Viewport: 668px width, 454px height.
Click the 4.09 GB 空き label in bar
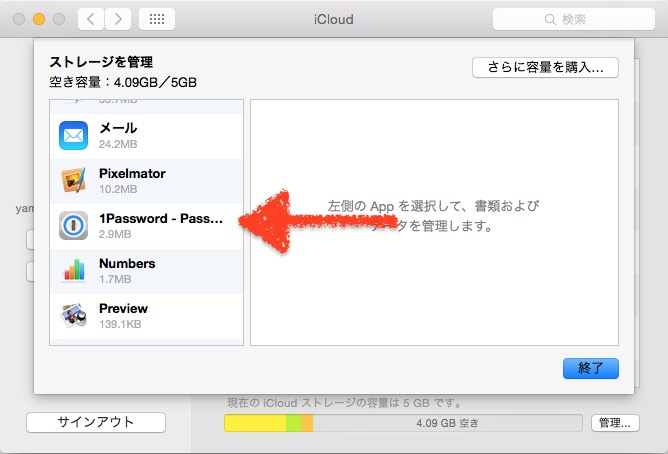447,423
